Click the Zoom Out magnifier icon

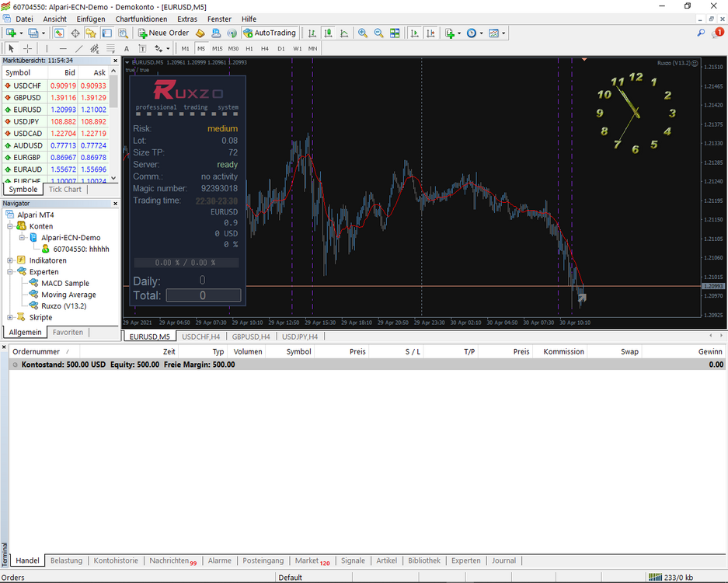[x=378, y=33]
